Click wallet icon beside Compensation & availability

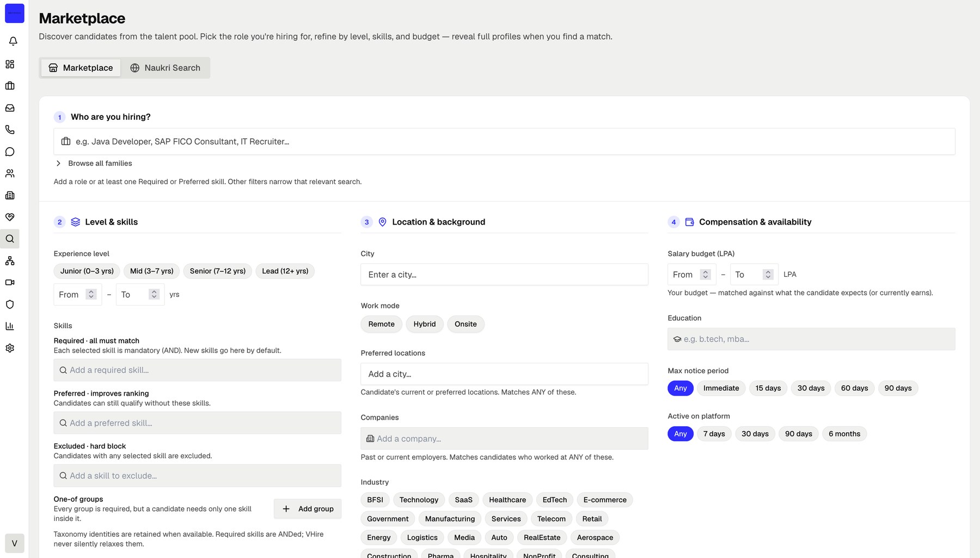pyautogui.click(x=689, y=222)
